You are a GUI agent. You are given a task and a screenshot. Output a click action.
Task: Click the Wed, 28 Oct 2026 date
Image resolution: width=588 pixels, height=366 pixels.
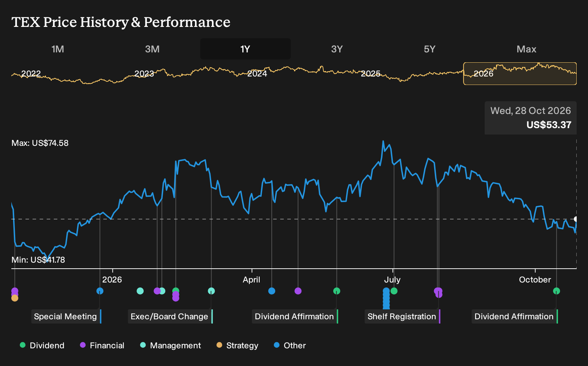pyautogui.click(x=531, y=111)
